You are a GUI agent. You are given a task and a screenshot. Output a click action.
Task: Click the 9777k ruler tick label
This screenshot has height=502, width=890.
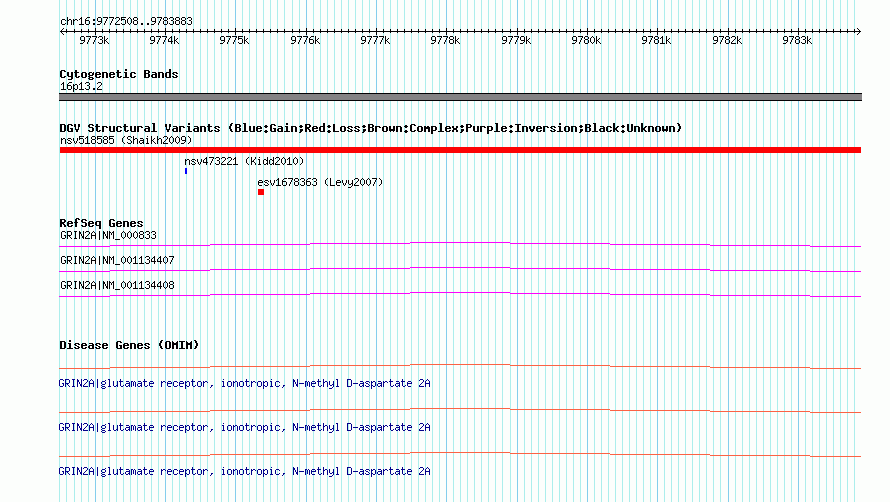375,40
